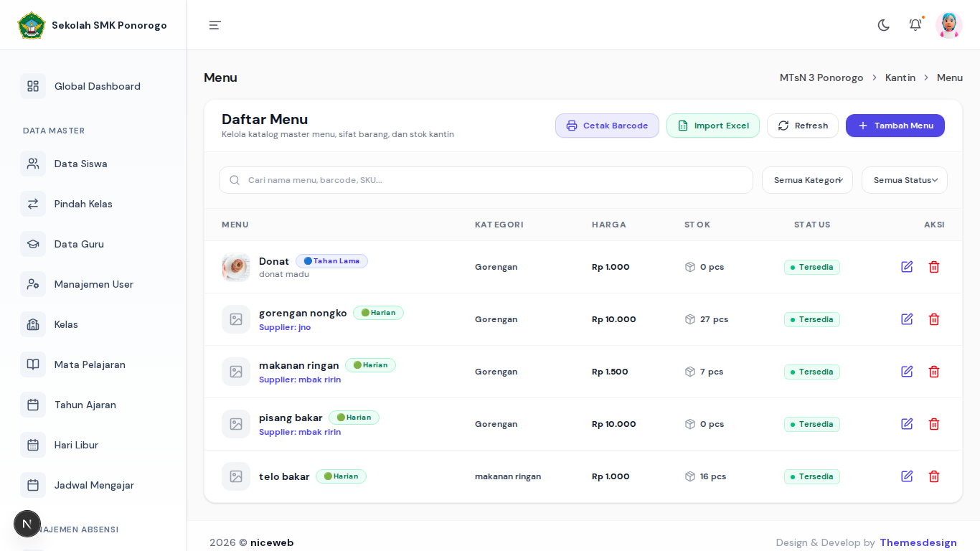
Task: Edit the pisang bakar row
Action: click(x=907, y=424)
